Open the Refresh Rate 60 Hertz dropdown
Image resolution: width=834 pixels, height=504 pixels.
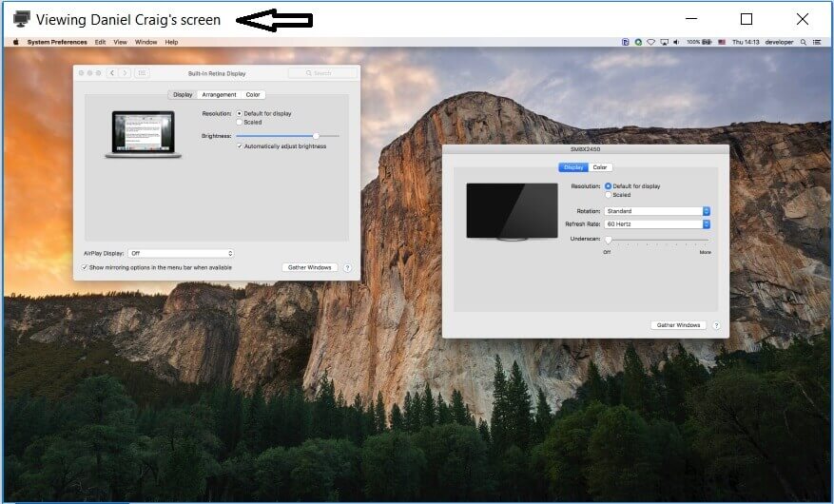[x=657, y=224]
